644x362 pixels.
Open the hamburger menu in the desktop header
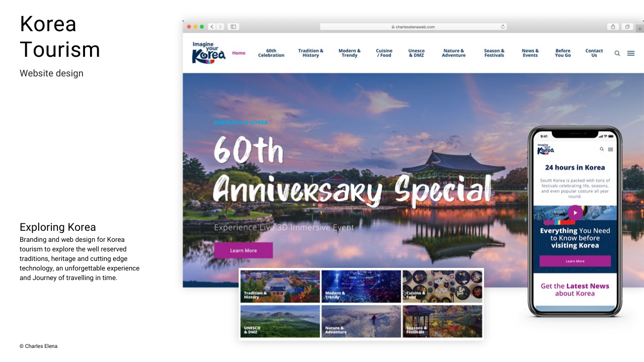(630, 53)
